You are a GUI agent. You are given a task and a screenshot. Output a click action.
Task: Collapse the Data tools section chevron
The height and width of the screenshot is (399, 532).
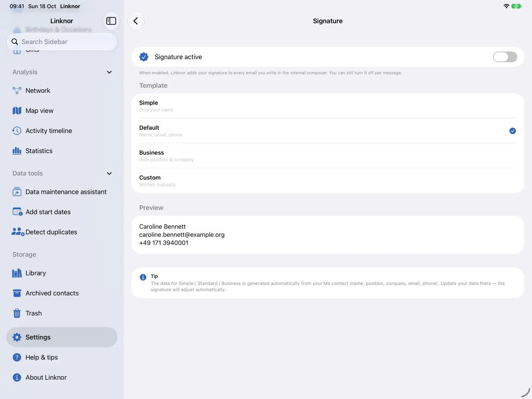[109, 173]
